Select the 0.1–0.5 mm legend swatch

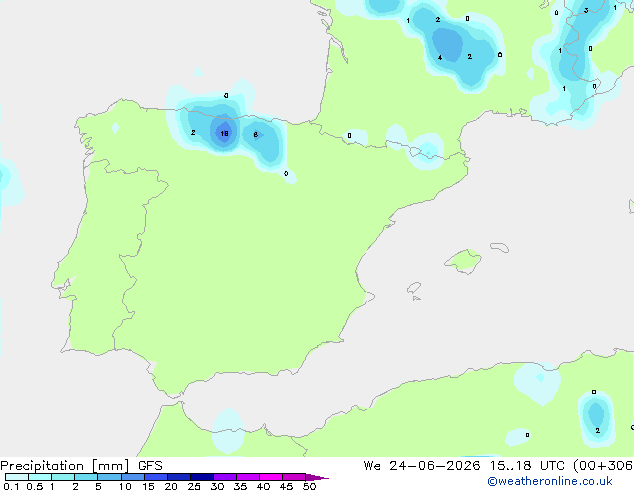pos(17,477)
